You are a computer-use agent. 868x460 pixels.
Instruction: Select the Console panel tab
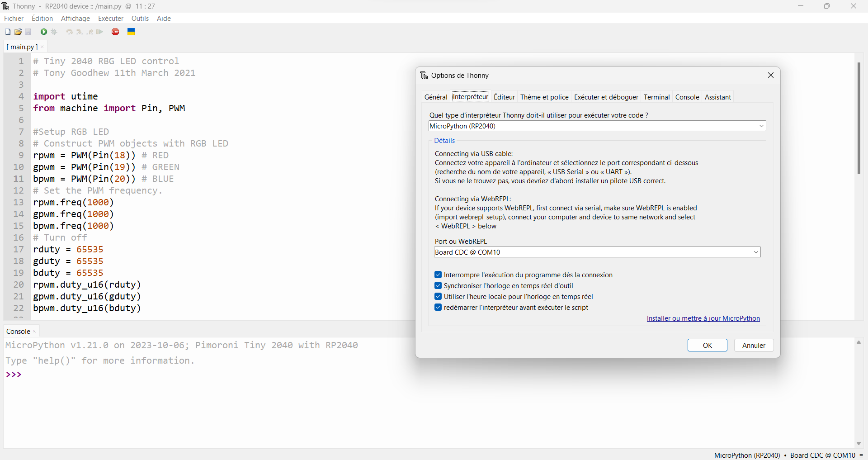coord(18,331)
